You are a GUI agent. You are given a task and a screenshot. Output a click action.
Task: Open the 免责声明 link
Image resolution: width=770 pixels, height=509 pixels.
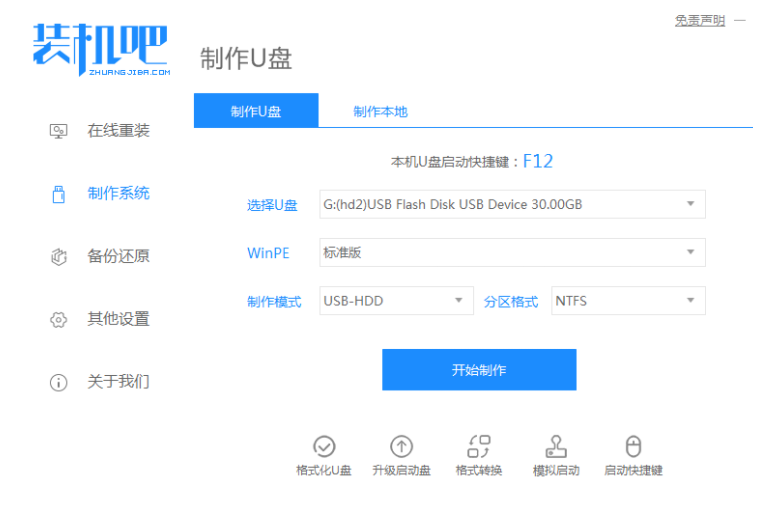coord(700,20)
